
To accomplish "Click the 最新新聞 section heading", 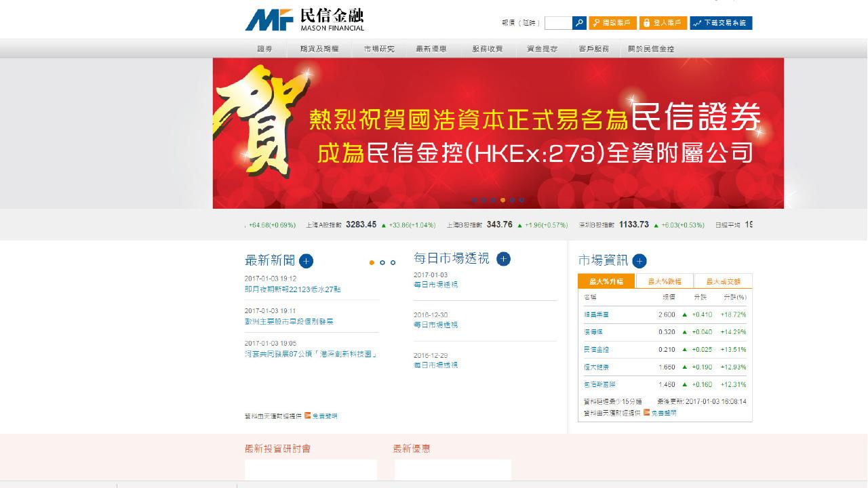I will pyautogui.click(x=270, y=261).
